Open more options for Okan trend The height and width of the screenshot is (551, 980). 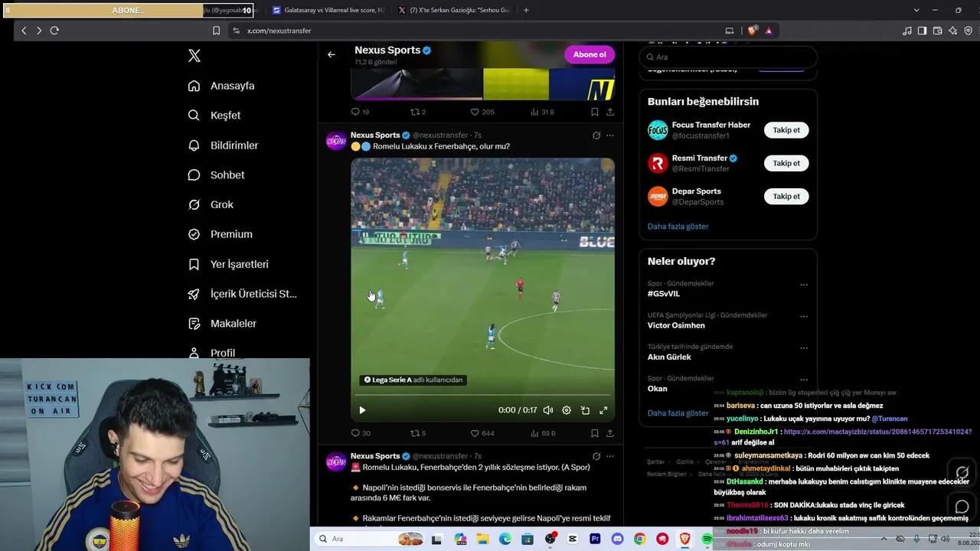(x=804, y=379)
